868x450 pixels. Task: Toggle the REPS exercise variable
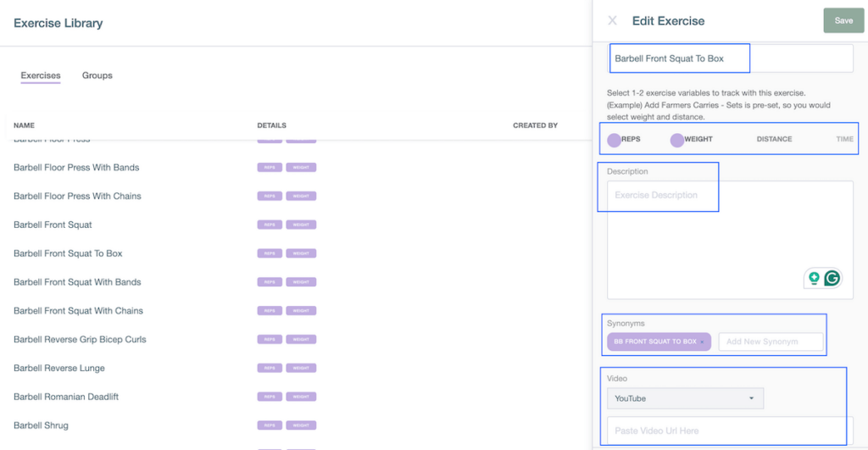[x=615, y=140]
